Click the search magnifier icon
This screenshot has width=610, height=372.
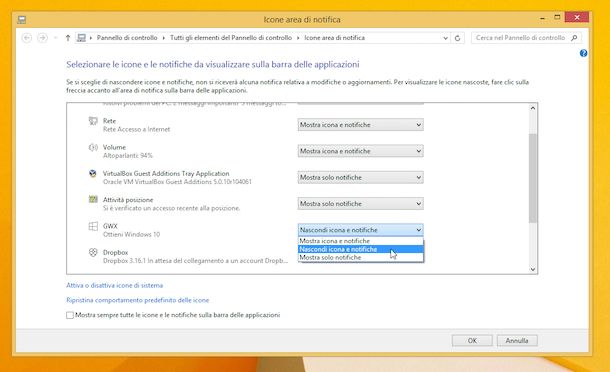[574, 38]
